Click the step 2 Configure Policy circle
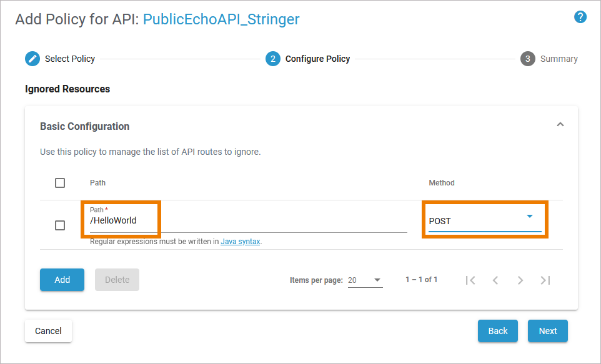 point(272,59)
